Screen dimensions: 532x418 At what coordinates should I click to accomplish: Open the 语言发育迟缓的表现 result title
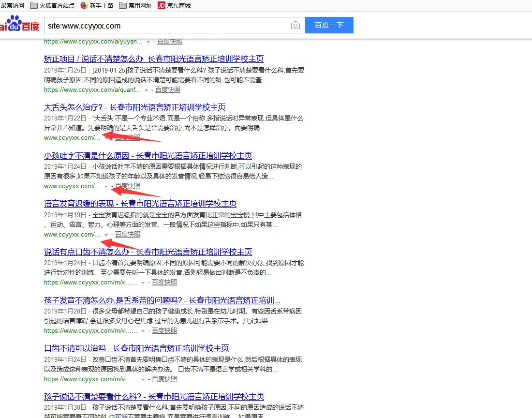coord(140,204)
